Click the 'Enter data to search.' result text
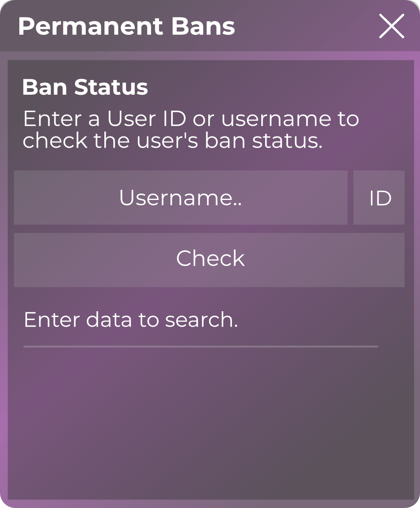Image resolution: width=420 pixels, height=508 pixels. click(x=131, y=320)
